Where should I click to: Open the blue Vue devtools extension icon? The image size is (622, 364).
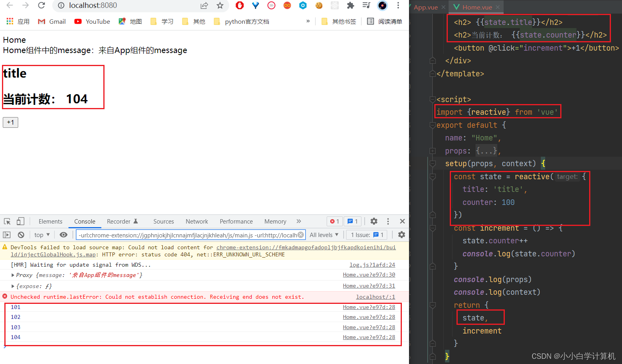(255, 5)
